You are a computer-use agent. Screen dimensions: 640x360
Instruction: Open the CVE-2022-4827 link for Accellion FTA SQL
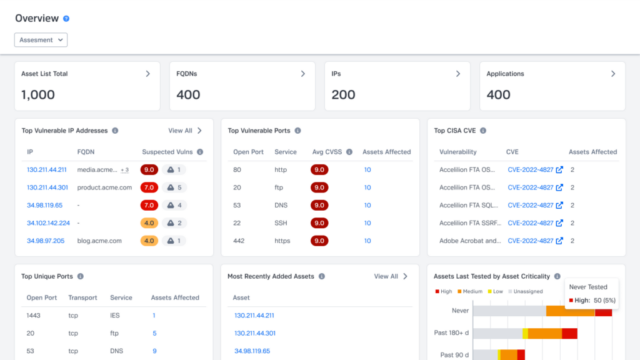530,205
